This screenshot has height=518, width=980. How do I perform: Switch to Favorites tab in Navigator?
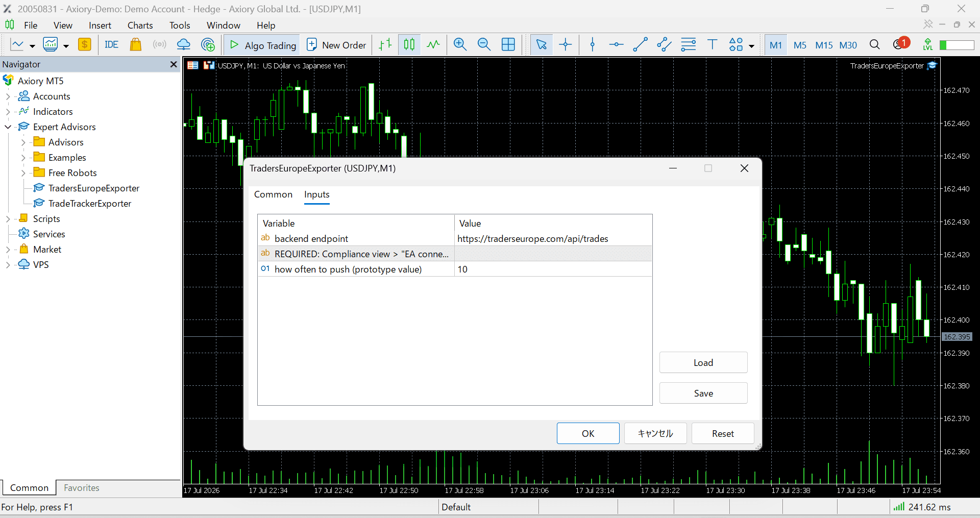(x=82, y=488)
